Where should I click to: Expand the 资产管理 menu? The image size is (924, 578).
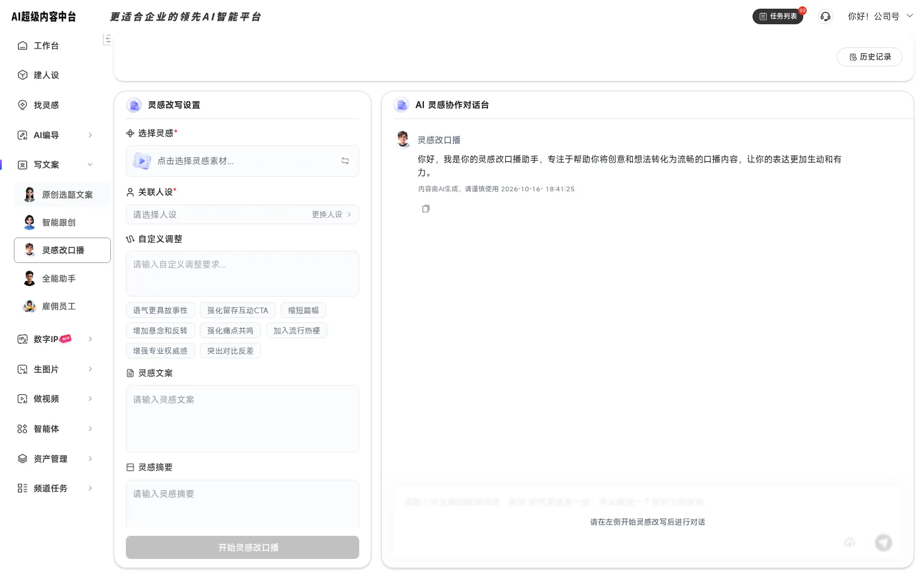pos(55,459)
